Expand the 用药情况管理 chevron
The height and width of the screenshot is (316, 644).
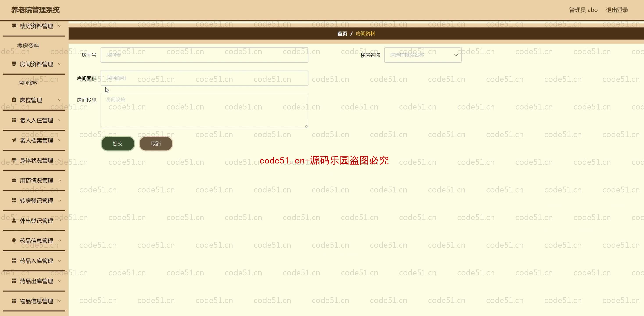(60, 180)
